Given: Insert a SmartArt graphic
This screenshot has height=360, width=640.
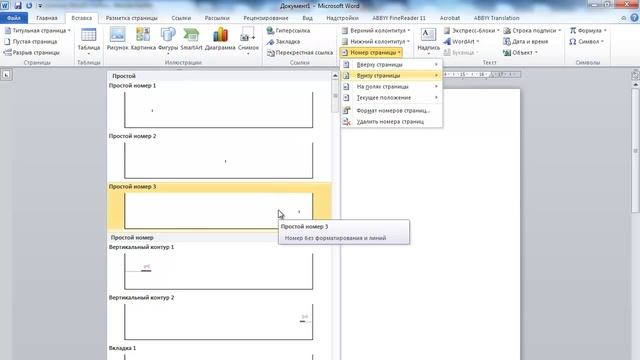Looking at the screenshot, I should pos(191,39).
